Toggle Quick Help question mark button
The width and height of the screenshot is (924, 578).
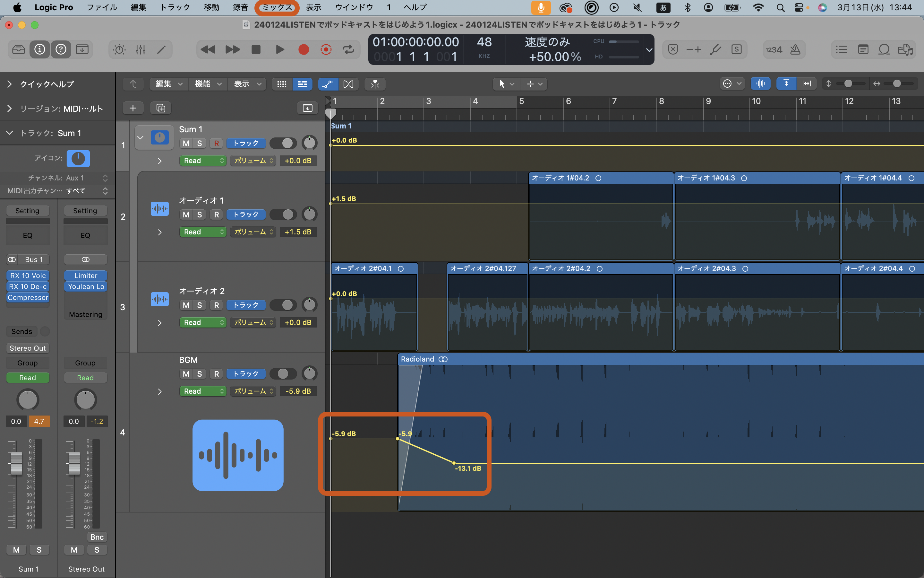pos(61,50)
